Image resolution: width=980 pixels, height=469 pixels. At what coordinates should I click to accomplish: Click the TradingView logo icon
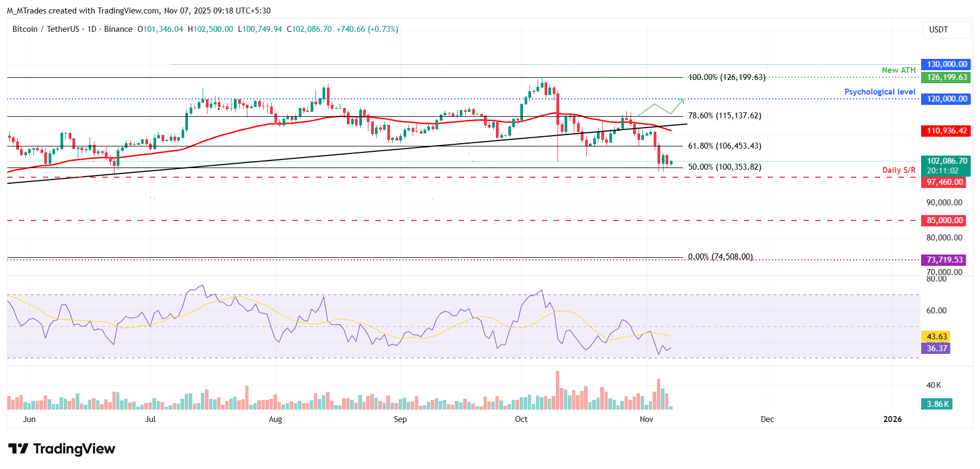[x=18, y=448]
